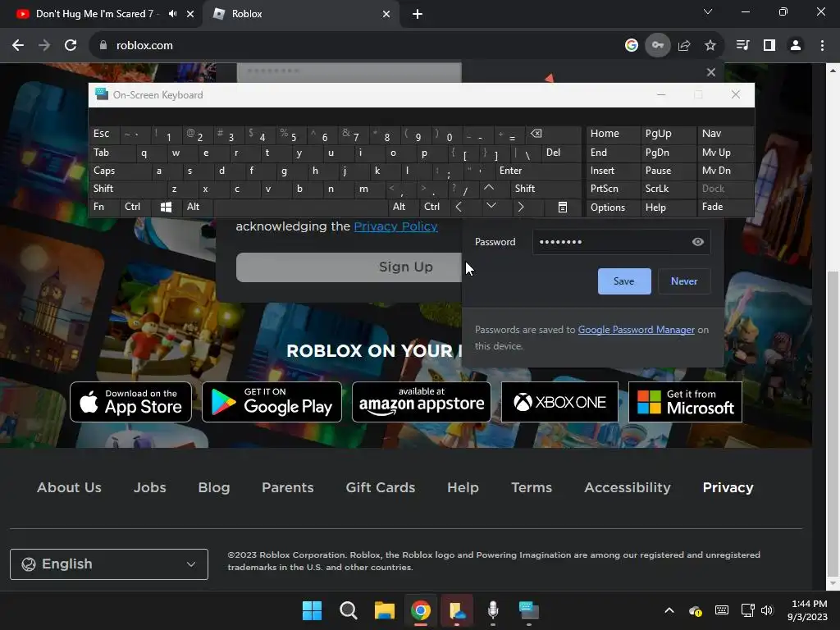Open the Gift Cards footer link
This screenshot has width=840, height=630.
coord(381,487)
